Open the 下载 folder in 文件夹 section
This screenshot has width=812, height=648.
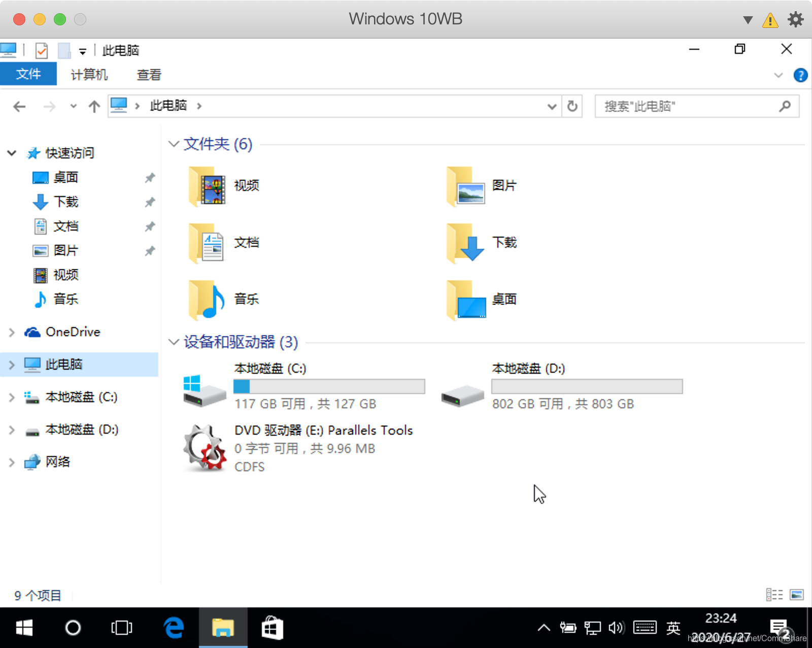point(482,243)
